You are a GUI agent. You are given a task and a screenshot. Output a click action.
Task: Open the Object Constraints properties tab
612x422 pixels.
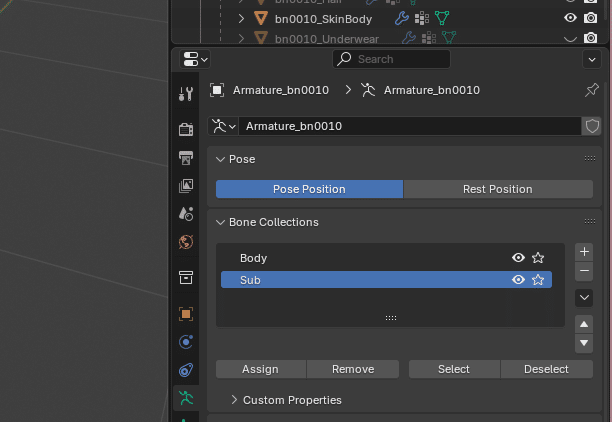click(186, 370)
